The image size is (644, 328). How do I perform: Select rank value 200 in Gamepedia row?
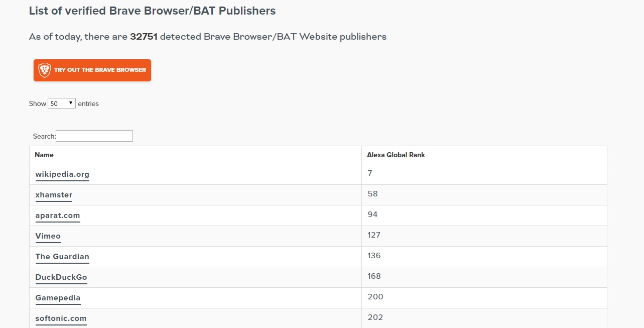(375, 297)
